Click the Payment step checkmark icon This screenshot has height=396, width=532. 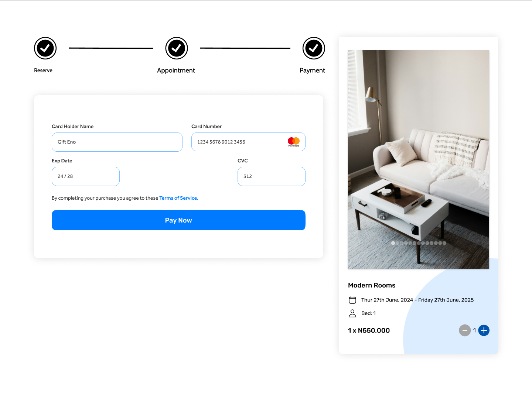pyautogui.click(x=314, y=48)
